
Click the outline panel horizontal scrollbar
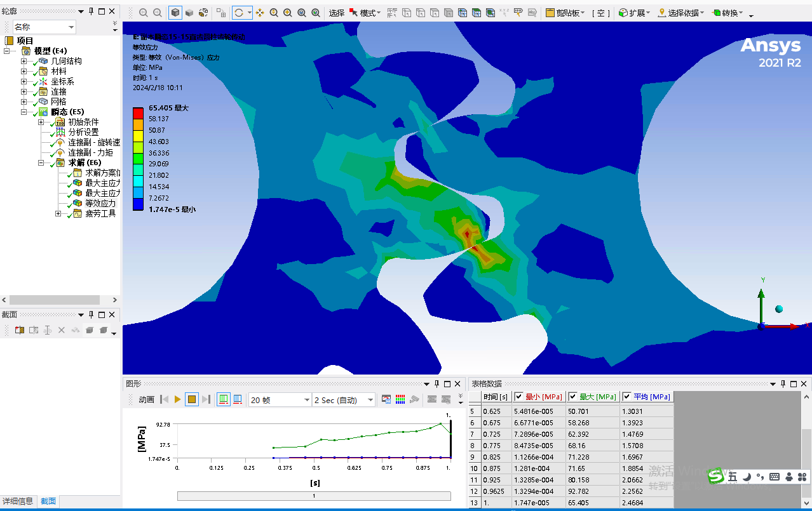[55, 300]
